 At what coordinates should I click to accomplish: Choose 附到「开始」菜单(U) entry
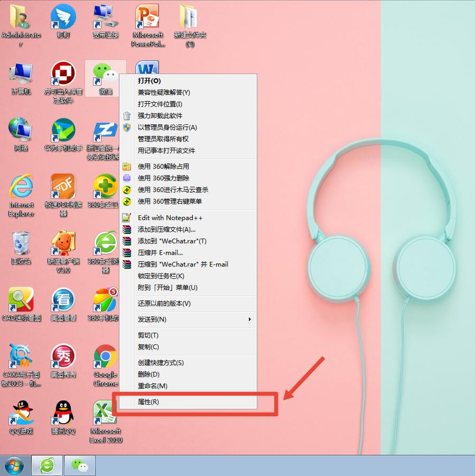188,288
